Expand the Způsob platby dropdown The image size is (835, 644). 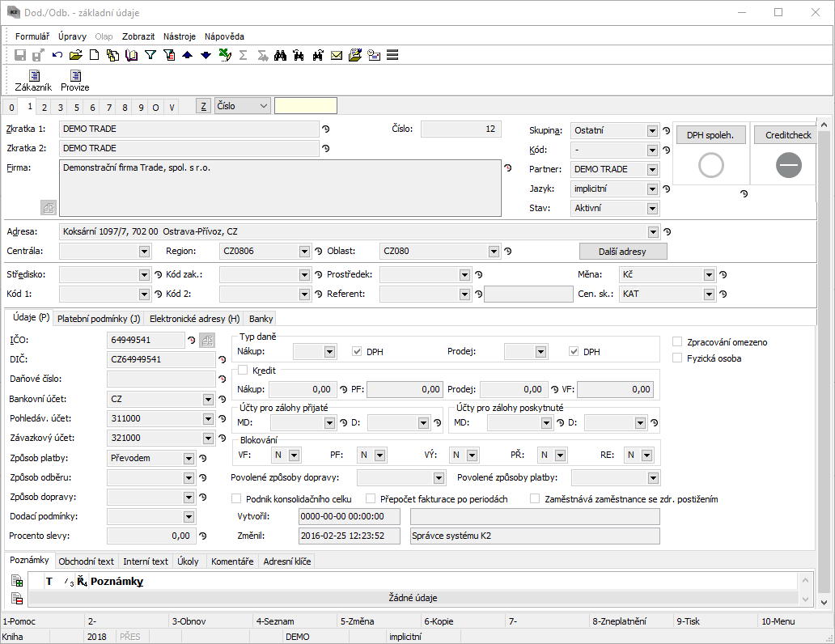pos(189,458)
